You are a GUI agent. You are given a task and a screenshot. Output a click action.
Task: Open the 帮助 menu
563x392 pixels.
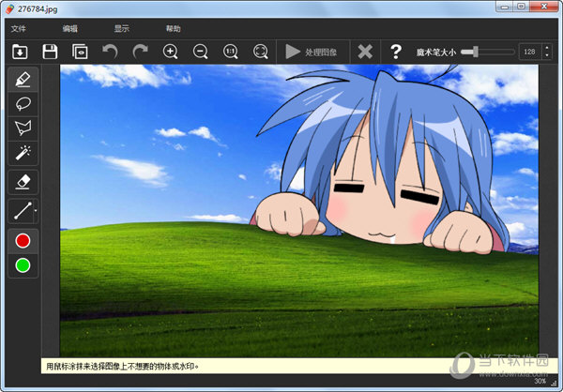click(173, 29)
